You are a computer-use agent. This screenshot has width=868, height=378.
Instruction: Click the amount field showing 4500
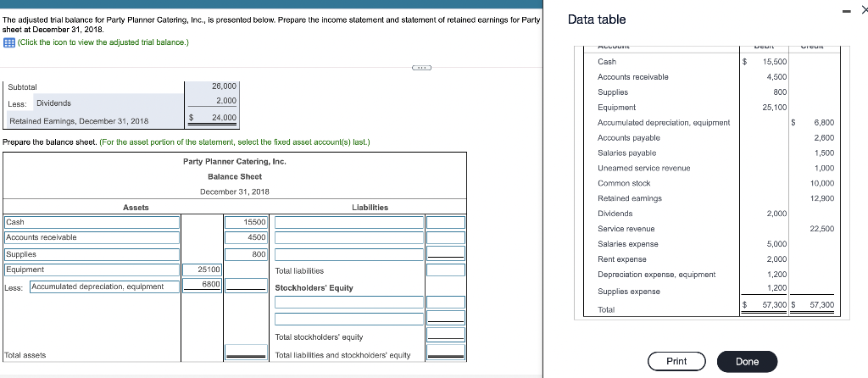click(247, 237)
